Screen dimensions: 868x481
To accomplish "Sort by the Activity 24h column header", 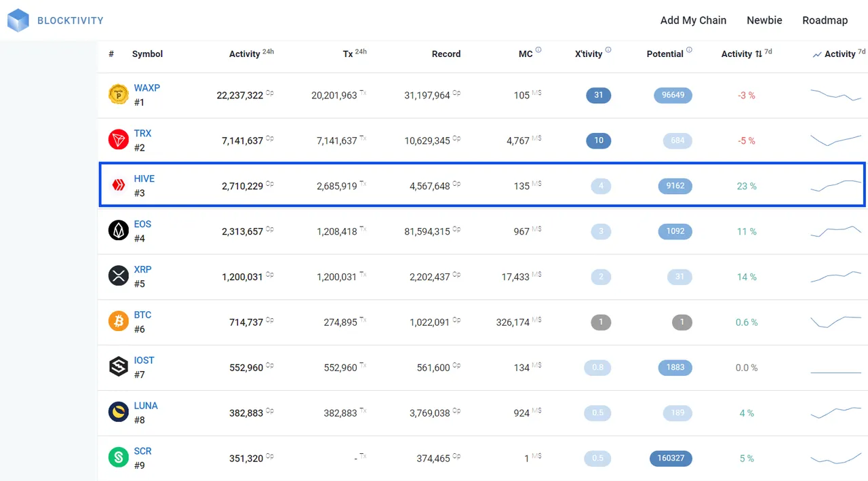I will tap(251, 54).
